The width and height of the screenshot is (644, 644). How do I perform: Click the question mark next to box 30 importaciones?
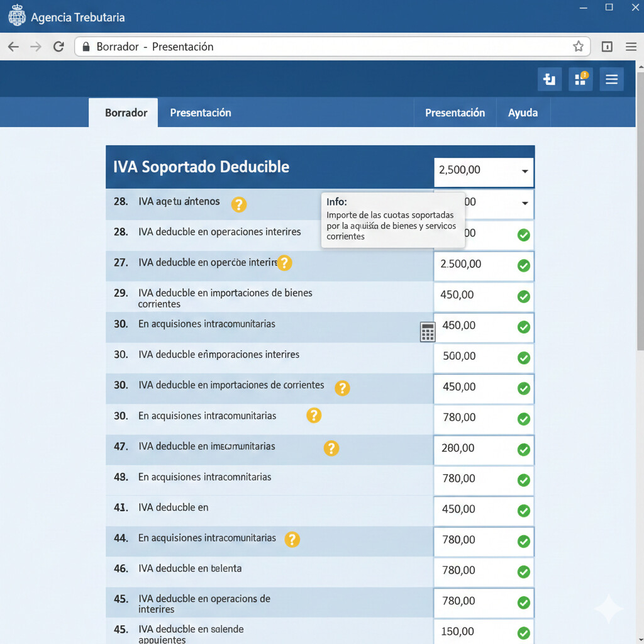pyautogui.click(x=342, y=389)
